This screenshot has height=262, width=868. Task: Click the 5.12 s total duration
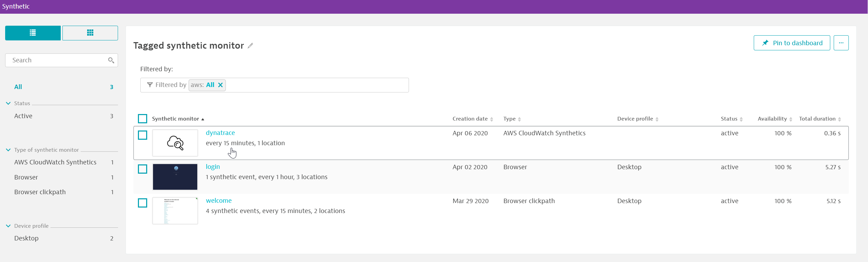[834, 201]
